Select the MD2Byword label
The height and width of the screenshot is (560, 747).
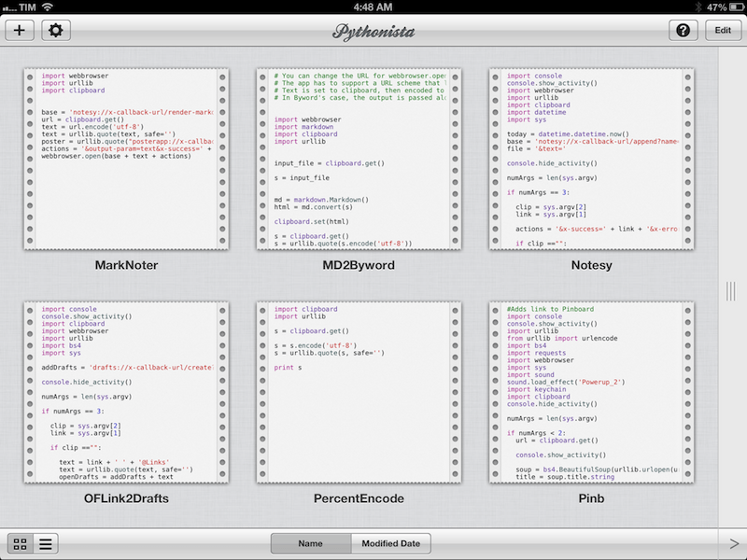coord(359,265)
